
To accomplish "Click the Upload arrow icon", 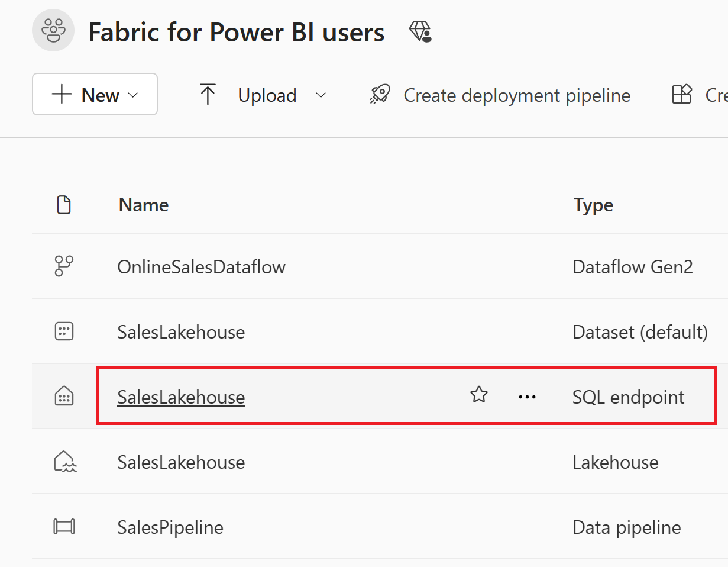I will [208, 95].
